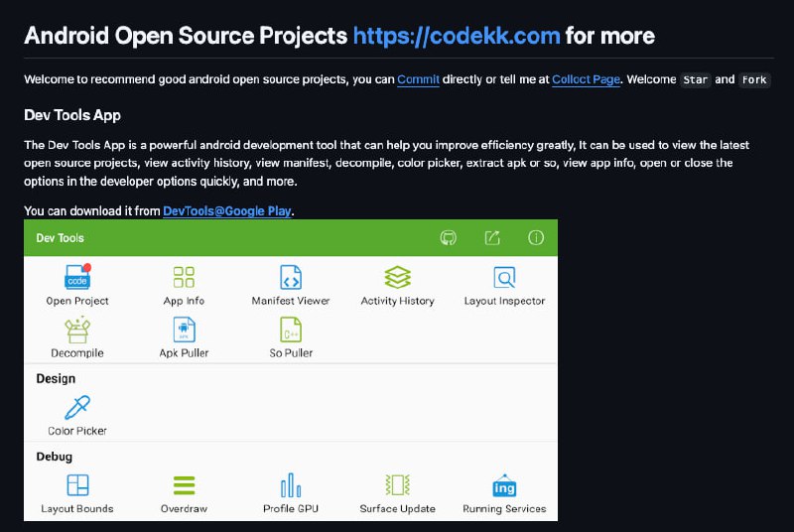Select the So Puller C++ icon
Viewport: 794px width, 532px height.
pos(291,330)
